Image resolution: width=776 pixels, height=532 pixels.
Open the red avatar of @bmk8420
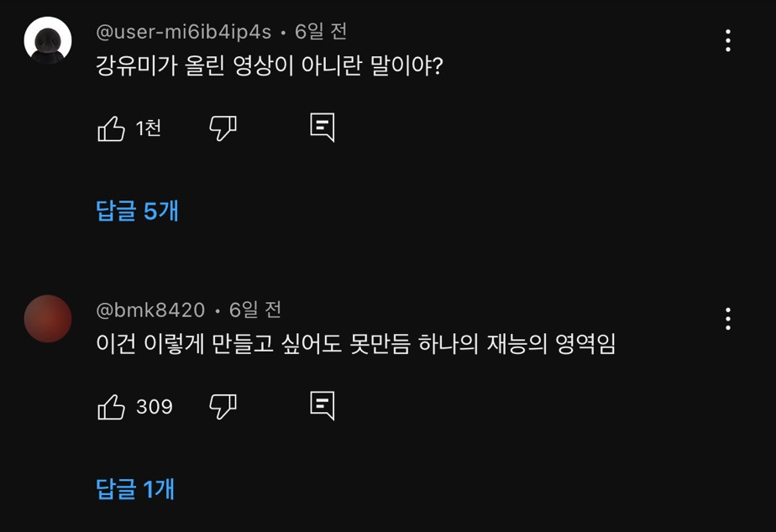click(x=48, y=319)
